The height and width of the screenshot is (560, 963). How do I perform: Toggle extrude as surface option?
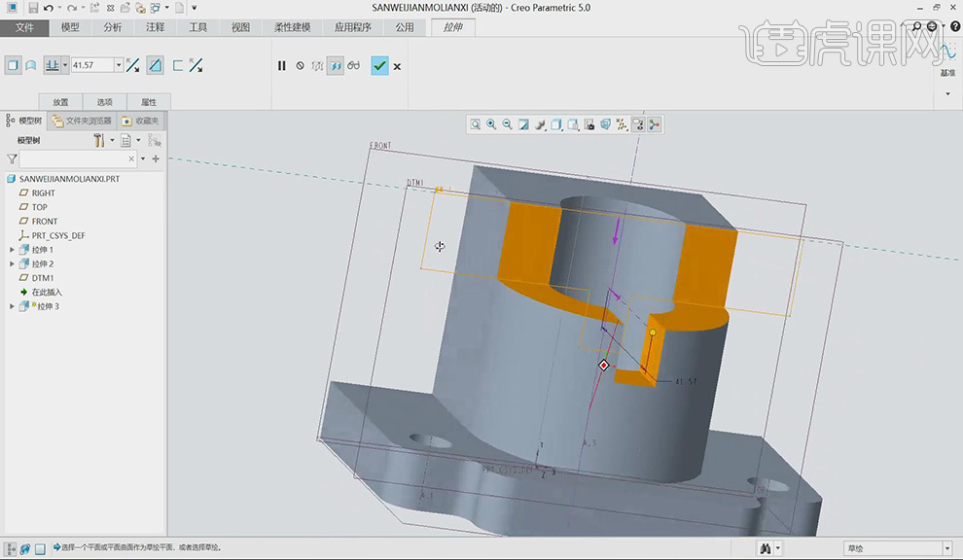pyautogui.click(x=31, y=65)
